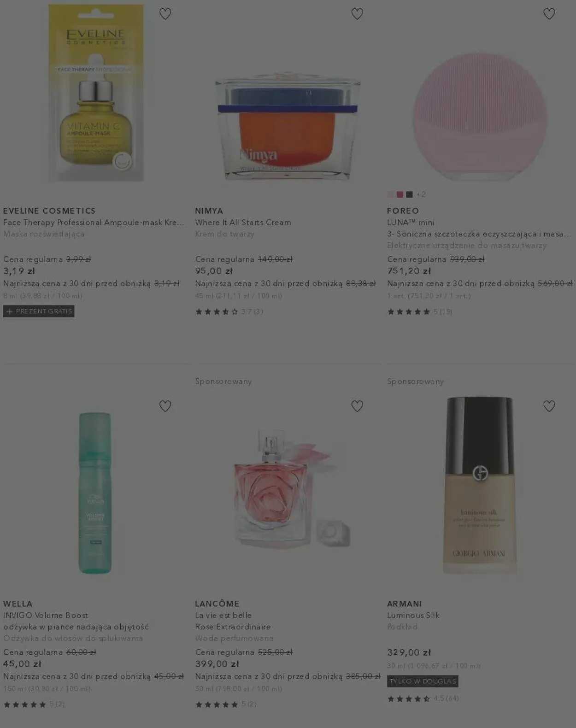Heart the FOREO LUNA mini product

click(x=549, y=14)
